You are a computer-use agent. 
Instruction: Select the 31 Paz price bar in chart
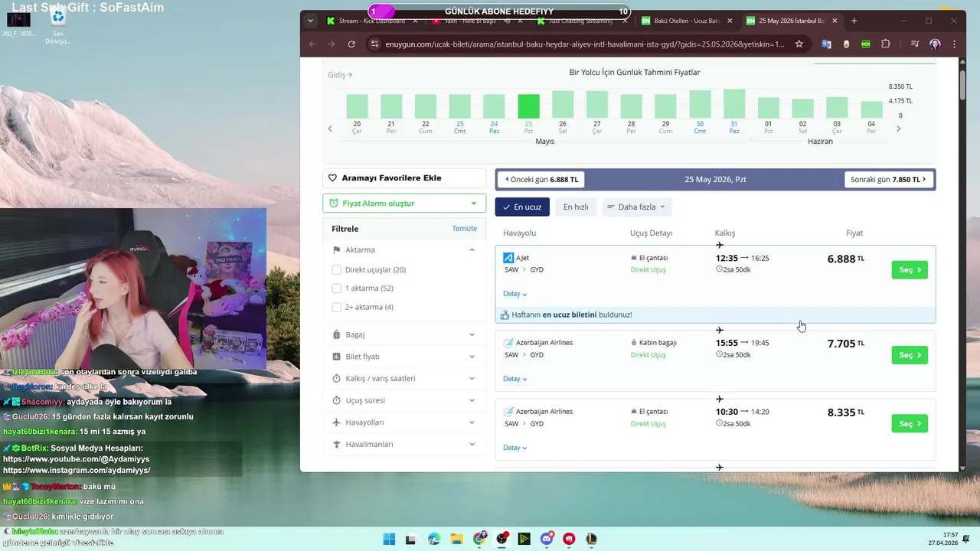(x=734, y=104)
